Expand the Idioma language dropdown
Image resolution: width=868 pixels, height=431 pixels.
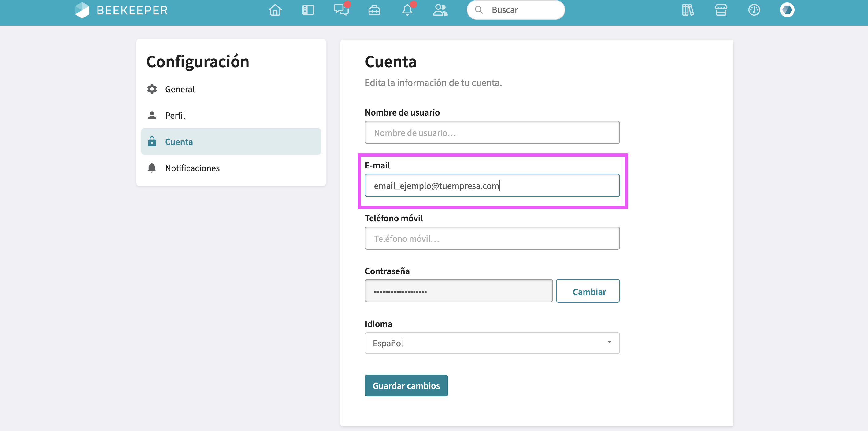click(x=492, y=343)
